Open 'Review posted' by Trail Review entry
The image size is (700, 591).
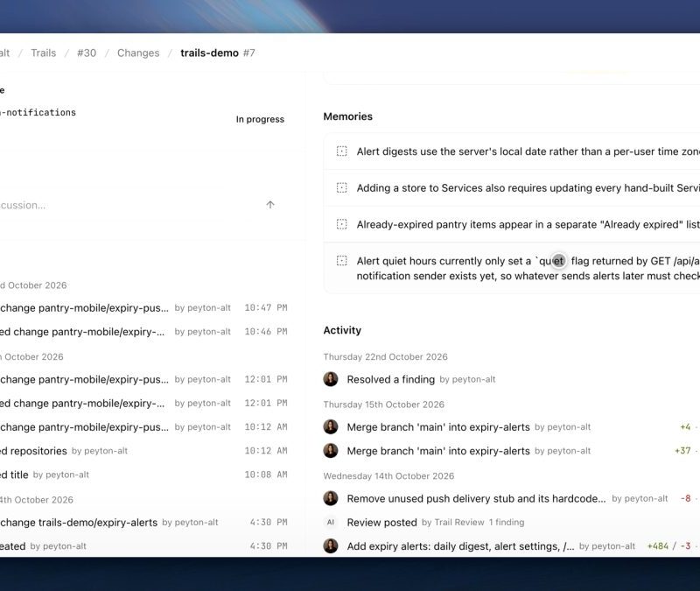382,522
